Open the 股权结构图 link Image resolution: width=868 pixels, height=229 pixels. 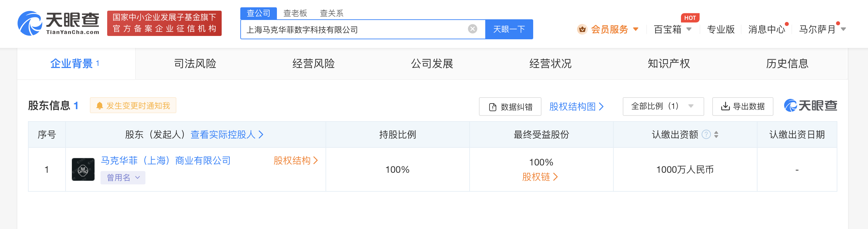(576, 107)
